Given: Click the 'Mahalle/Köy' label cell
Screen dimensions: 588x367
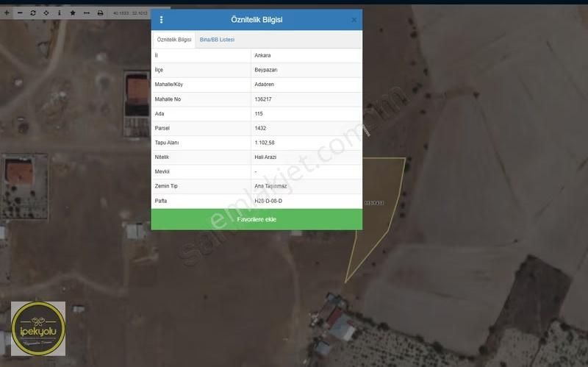Looking at the screenshot, I should [x=201, y=85].
